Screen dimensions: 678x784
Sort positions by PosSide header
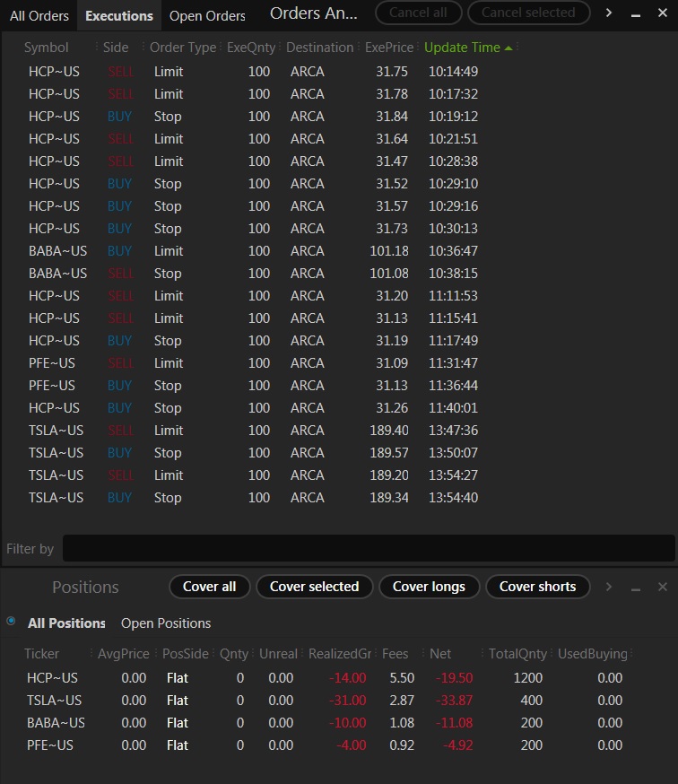pyautogui.click(x=185, y=654)
